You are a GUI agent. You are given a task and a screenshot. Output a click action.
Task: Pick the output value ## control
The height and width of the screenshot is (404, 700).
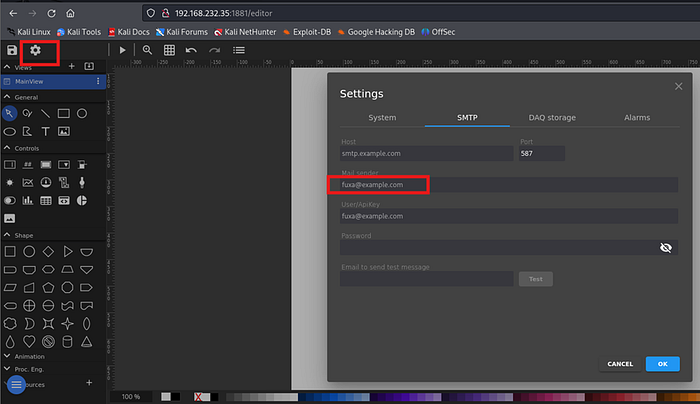click(x=28, y=165)
